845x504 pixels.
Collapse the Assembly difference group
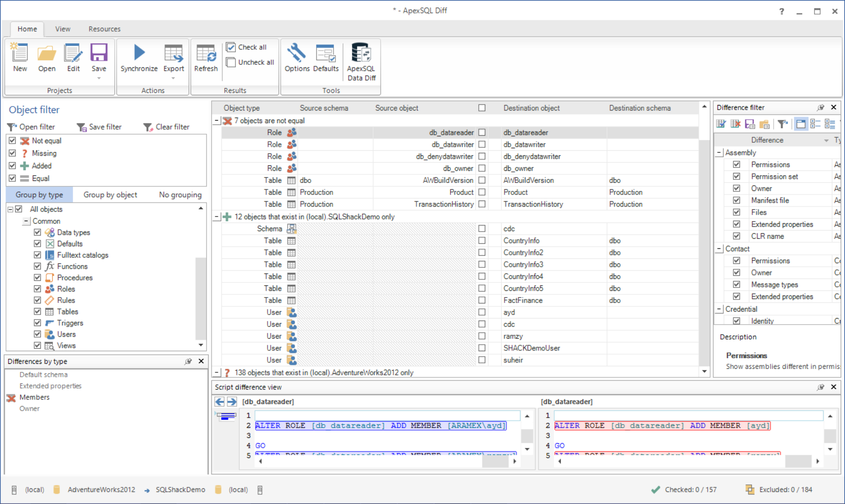click(x=719, y=153)
